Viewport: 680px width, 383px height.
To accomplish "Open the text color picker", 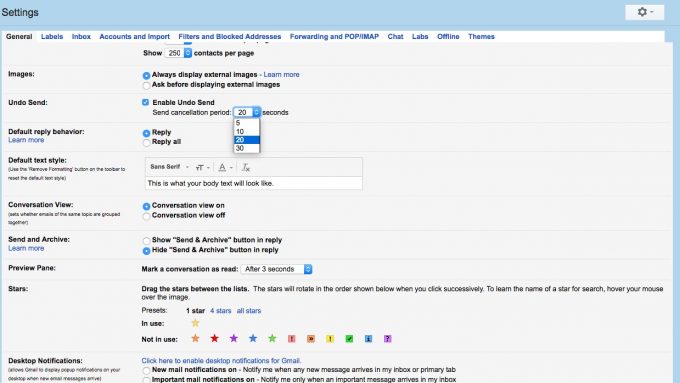I will pos(225,167).
